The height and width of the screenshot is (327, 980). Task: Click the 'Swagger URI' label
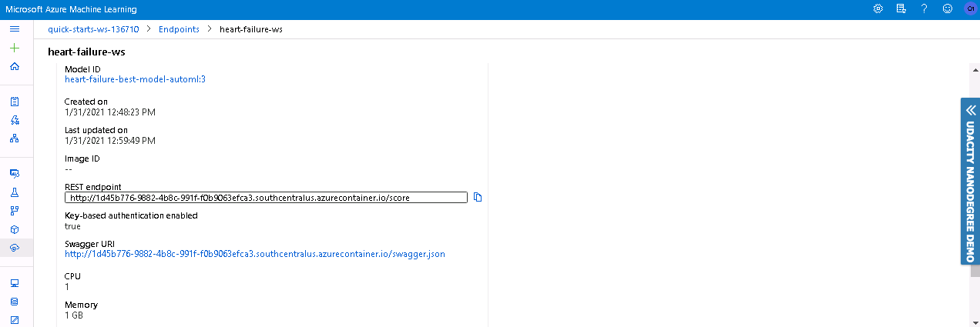89,244
